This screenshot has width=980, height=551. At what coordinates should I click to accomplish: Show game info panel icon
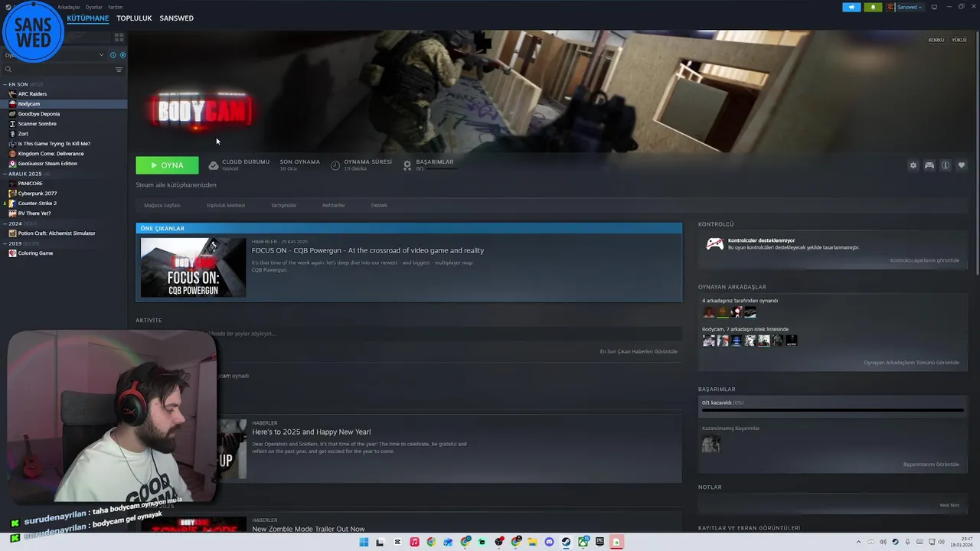pos(946,165)
